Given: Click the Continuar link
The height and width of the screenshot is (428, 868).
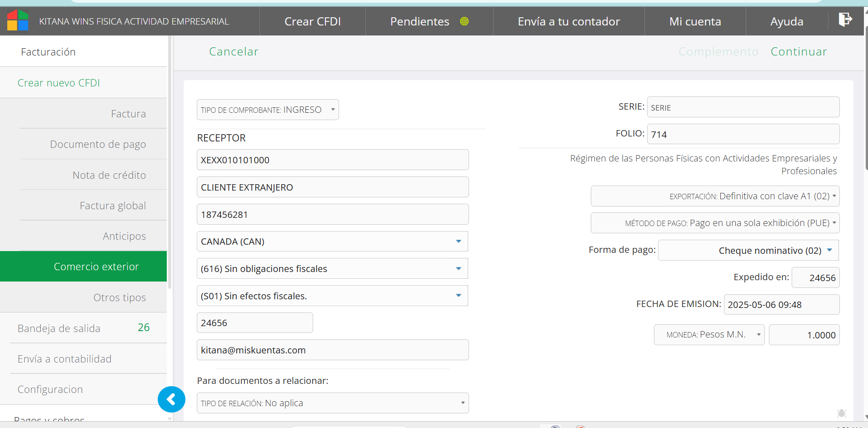Looking at the screenshot, I should pyautogui.click(x=798, y=52).
